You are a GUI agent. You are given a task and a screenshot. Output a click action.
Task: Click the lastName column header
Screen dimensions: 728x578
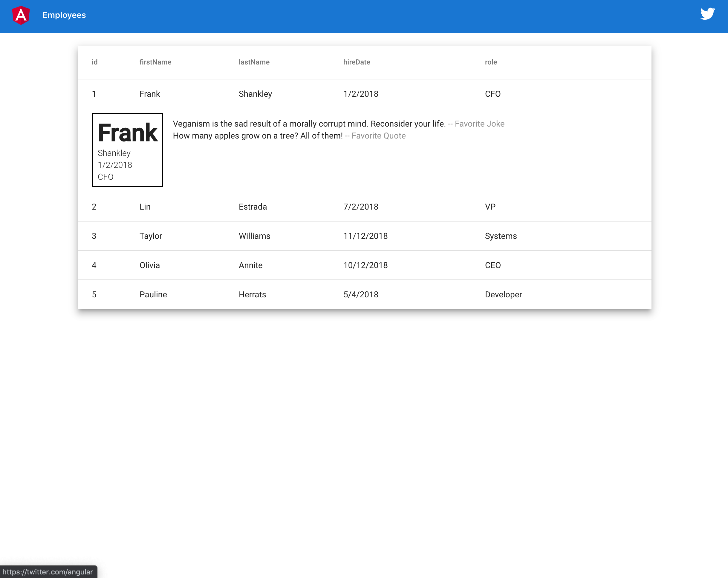click(254, 62)
